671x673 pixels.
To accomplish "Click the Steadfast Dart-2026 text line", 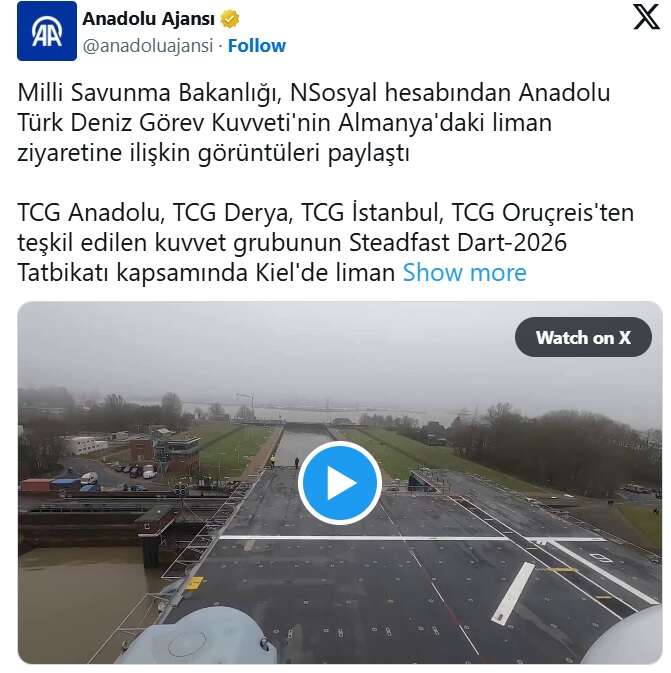I will tap(292, 243).
